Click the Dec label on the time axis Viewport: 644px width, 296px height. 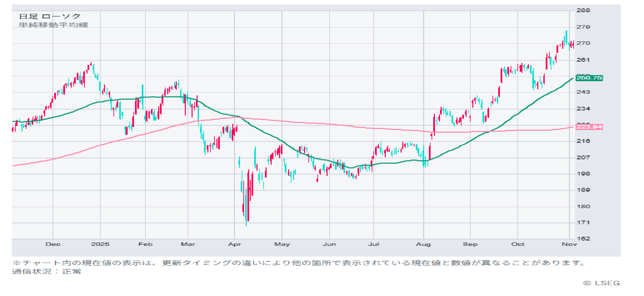(x=53, y=244)
